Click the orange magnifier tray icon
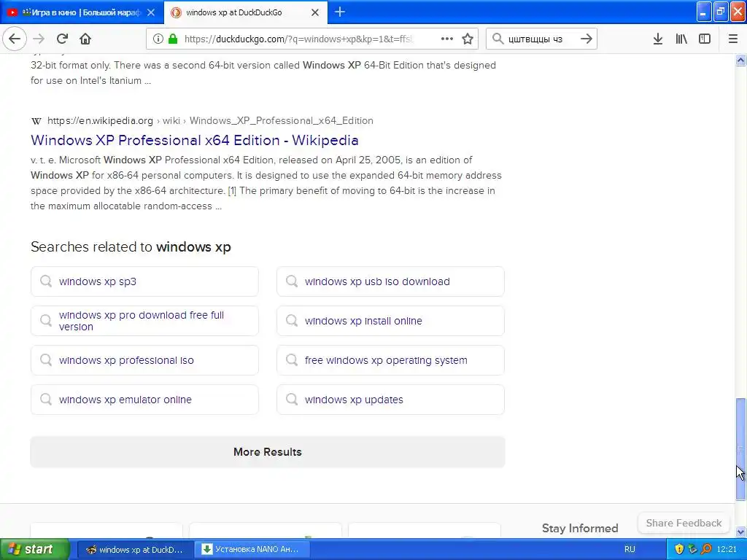 706,550
